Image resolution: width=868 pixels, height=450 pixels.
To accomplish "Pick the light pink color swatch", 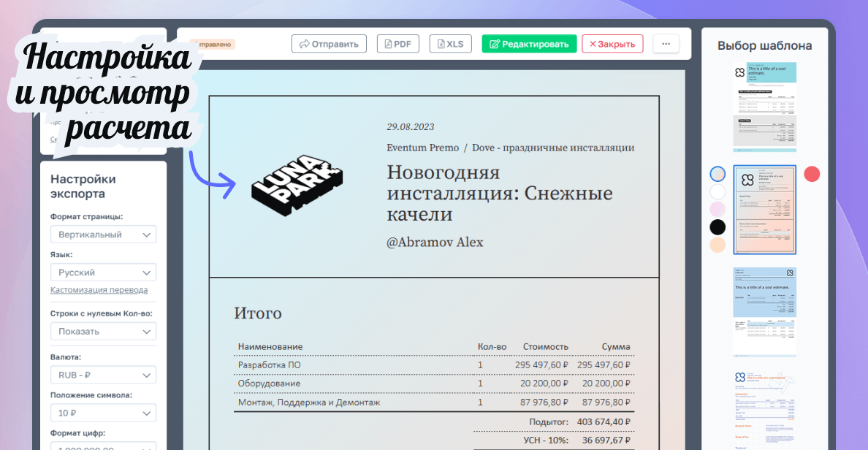I will coord(718,210).
